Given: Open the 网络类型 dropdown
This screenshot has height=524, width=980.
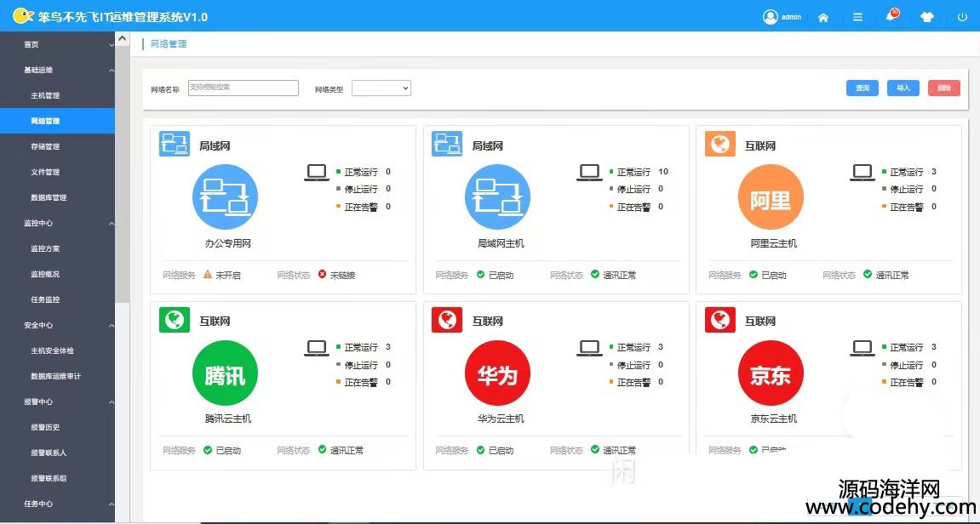Looking at the screenshot, I should (381, 88).
